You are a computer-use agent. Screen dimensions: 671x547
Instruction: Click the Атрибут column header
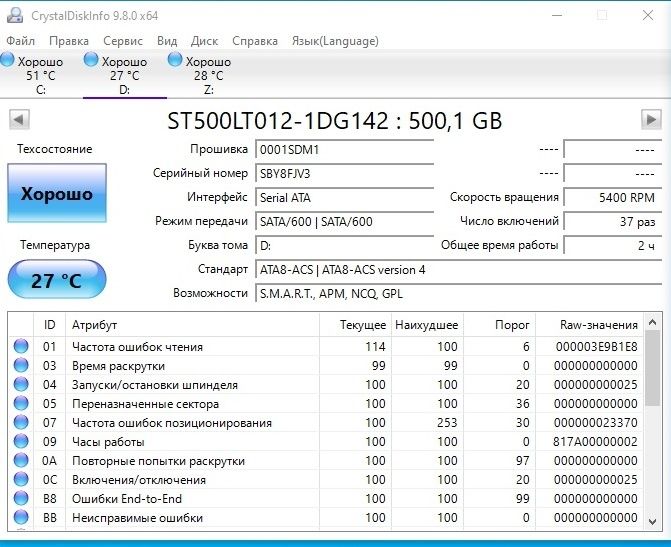click(x=192, y=325)
